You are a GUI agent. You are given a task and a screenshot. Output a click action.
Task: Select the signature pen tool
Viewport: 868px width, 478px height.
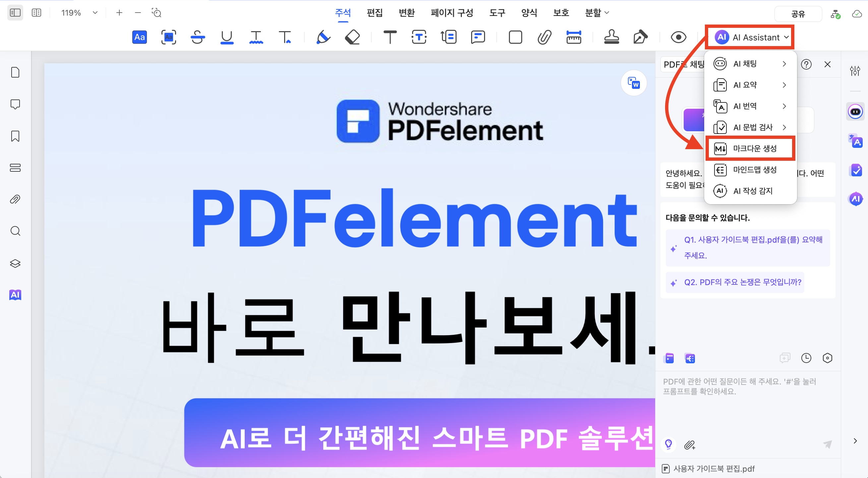click(640, 37)
